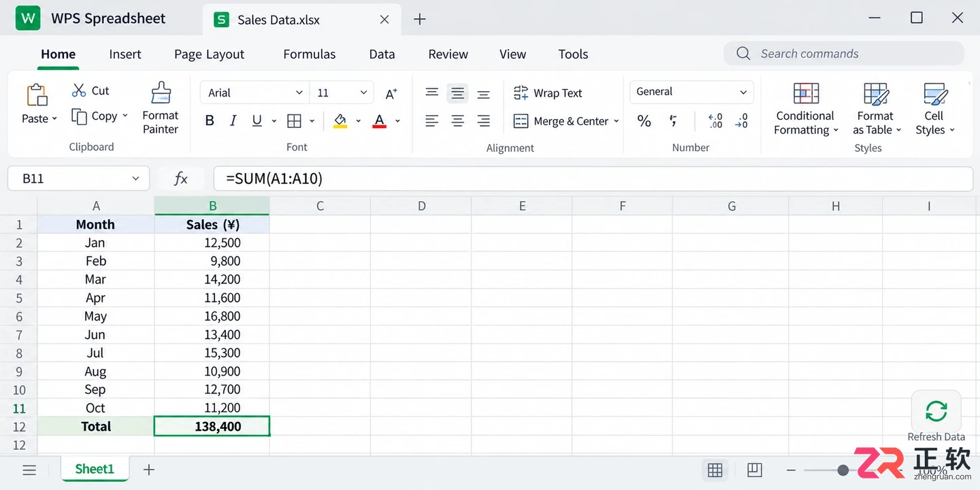The height and width of the screenshot is (490, 980).
Task: Toggle bold formatting
Action: [210, 121]
